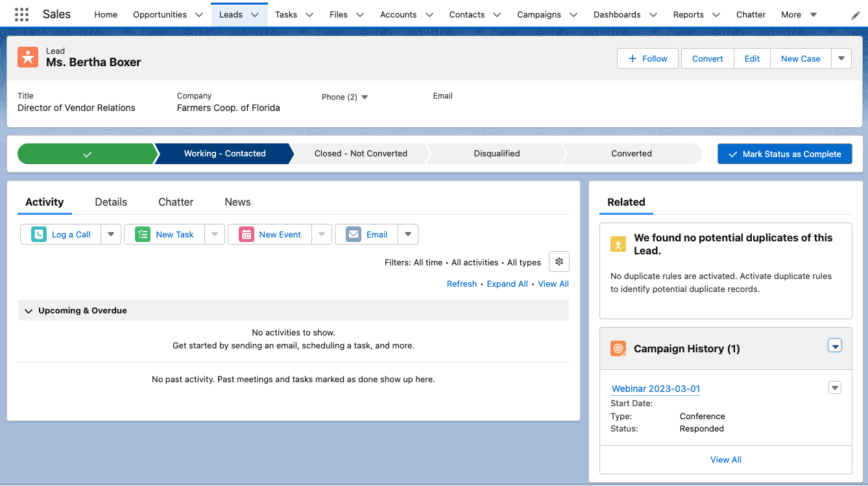Open the Phone (2) dropdown
The height and width of the screenshot is (486, 868).
(x=364, y=97)
